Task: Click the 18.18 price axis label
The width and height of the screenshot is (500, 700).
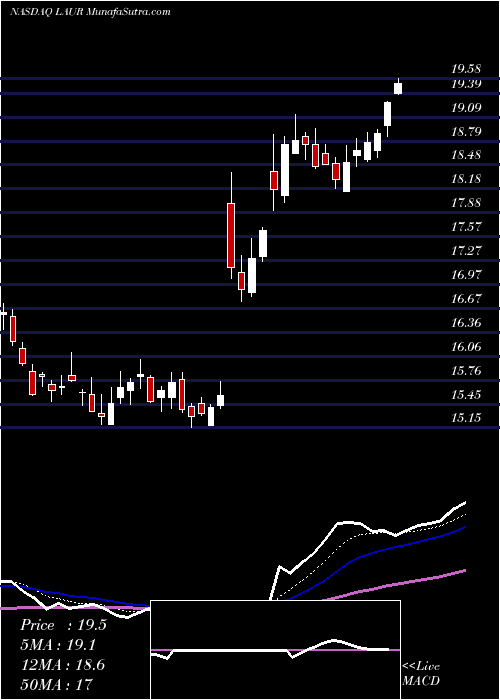Action: tap(465, 179)
